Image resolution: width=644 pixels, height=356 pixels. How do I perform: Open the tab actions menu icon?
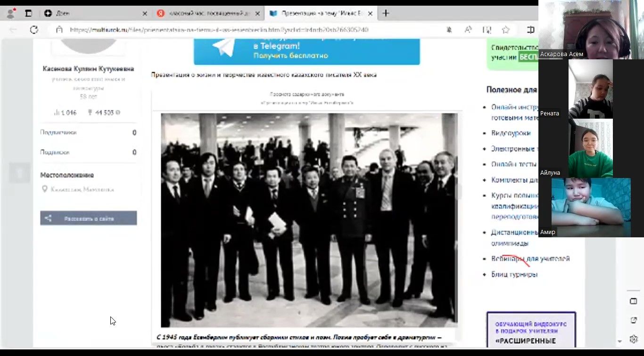pyautogui.click(x=28, y=13)
